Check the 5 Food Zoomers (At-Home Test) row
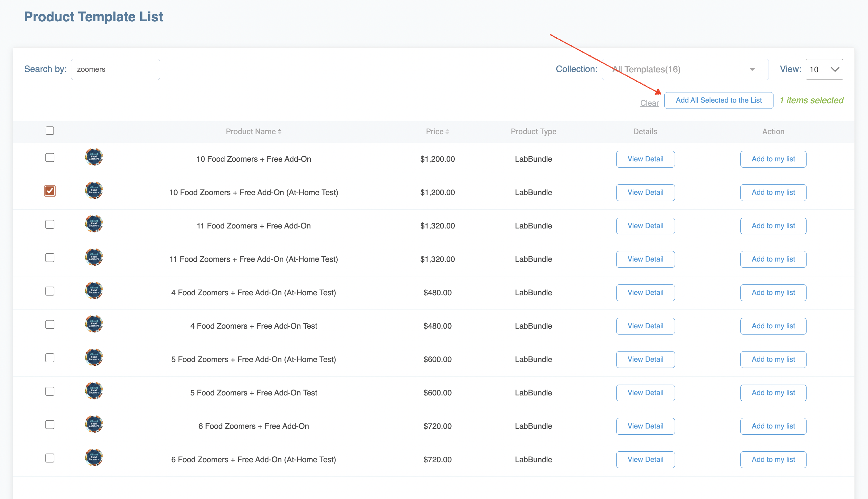The image size is (868, 499). click(x=50, y=358)
